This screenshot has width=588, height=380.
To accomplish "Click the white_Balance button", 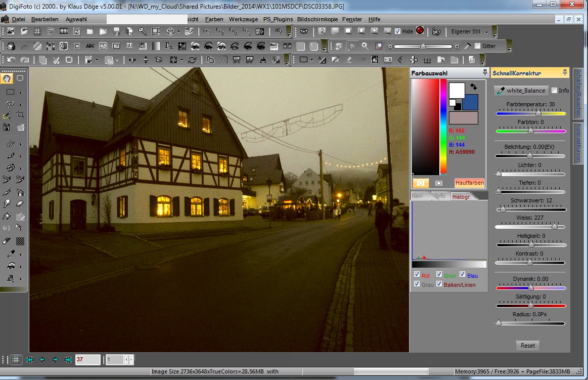I will click(521, 91).
